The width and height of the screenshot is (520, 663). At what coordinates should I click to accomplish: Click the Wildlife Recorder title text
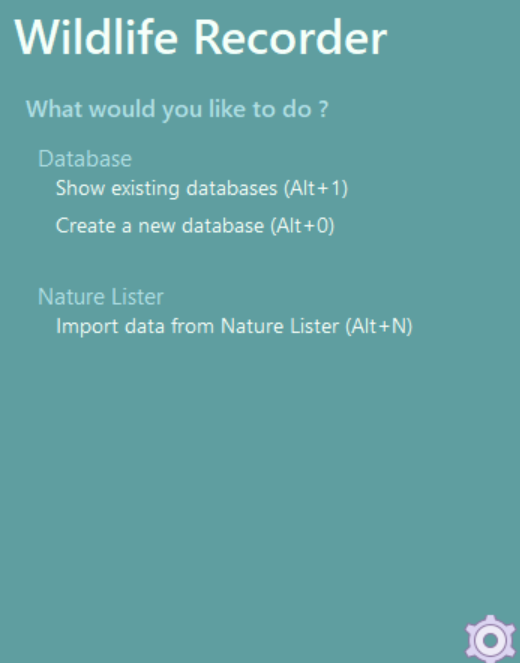coord(201,37)
